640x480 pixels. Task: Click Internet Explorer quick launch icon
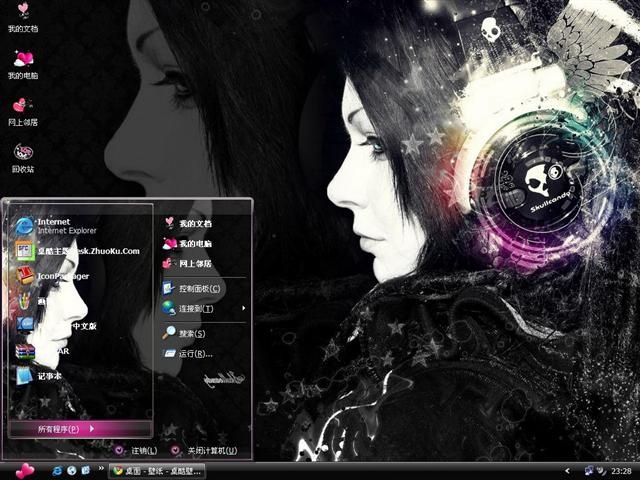(57, 471)
